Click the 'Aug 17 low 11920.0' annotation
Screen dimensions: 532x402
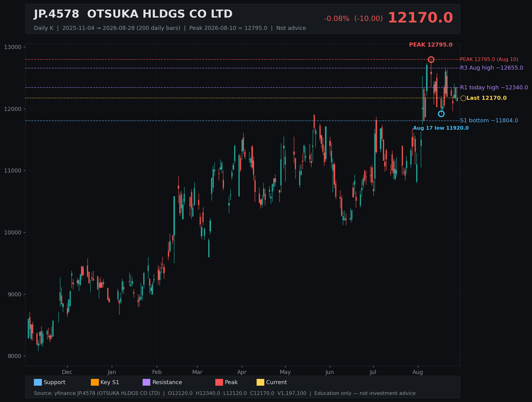[441, 128]
